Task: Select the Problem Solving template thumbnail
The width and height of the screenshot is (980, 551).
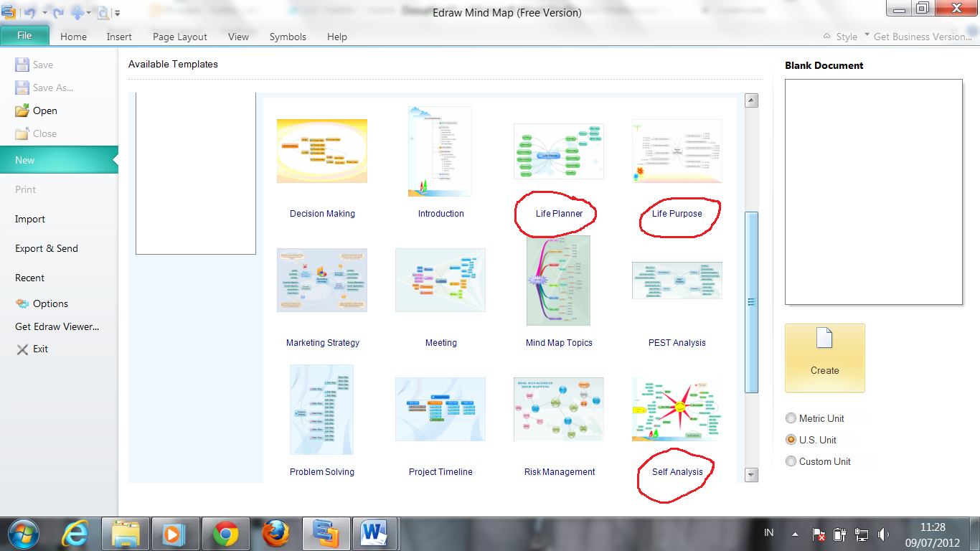Action: (x=321, y=410)
